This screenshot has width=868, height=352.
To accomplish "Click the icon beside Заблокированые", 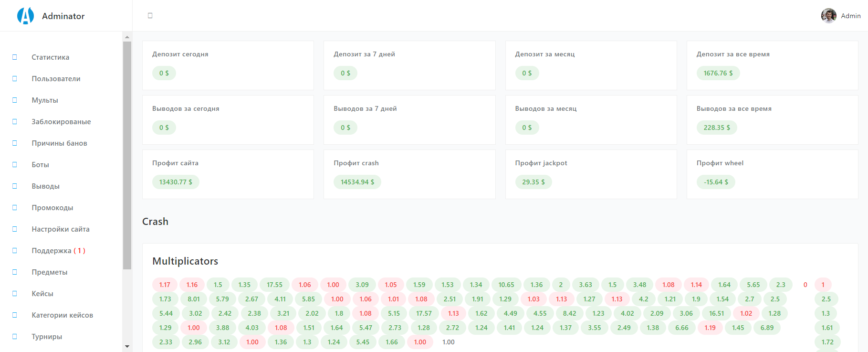I will click(x=14, y=122).
